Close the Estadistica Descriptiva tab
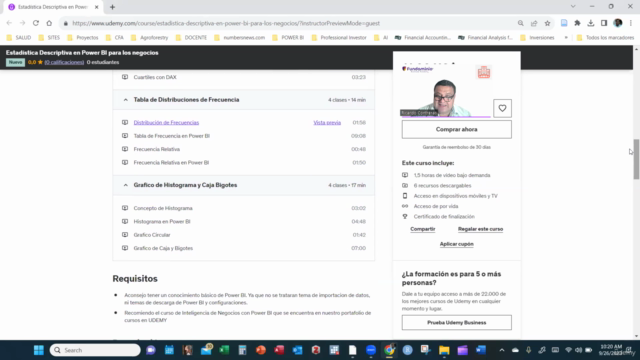 (97, 7)
